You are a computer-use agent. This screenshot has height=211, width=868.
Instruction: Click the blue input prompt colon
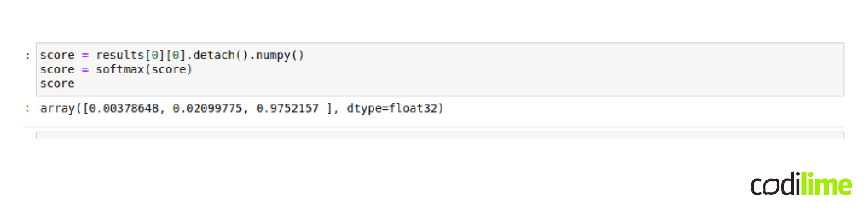(28, 56)
